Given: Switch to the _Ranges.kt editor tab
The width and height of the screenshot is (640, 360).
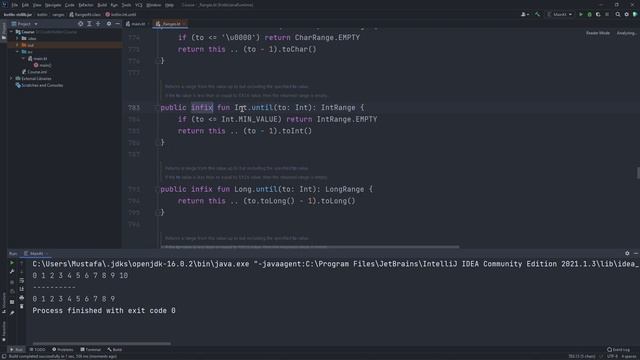Looking at the screenshot, I should coord(169,24).
